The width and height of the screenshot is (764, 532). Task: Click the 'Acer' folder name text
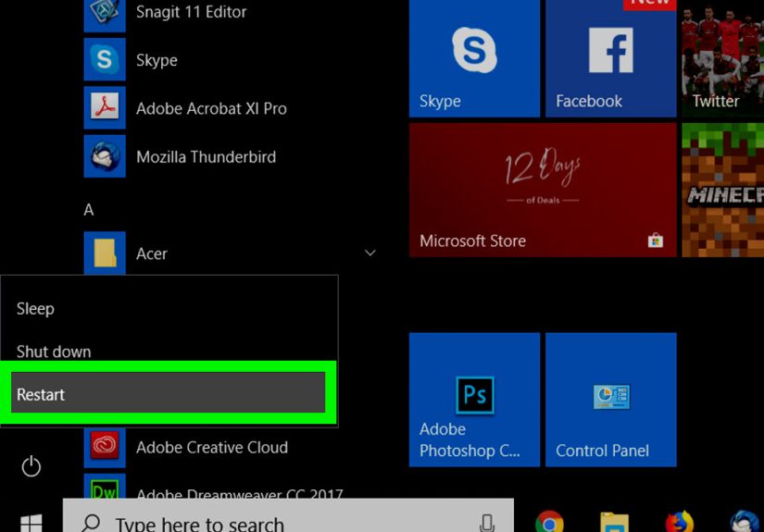[152, 254]
